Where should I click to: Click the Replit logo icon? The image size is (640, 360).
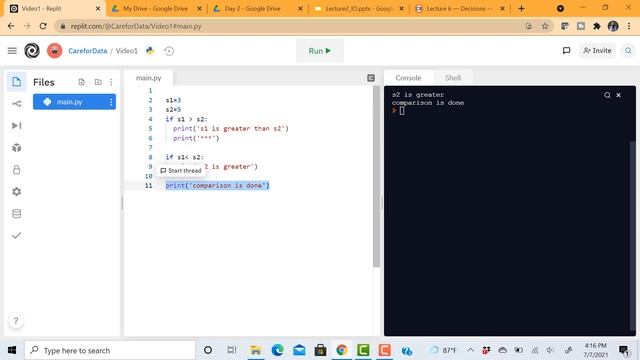pos(32,51)
